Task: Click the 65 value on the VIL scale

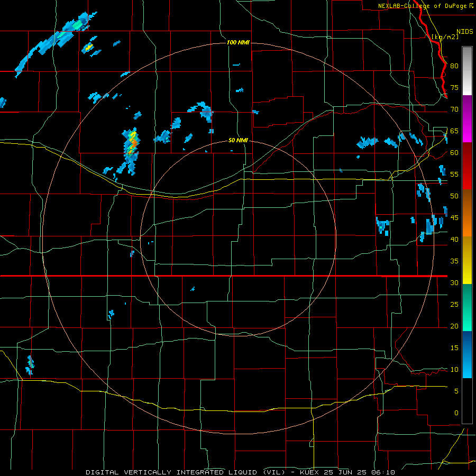Action: (454, 131)
